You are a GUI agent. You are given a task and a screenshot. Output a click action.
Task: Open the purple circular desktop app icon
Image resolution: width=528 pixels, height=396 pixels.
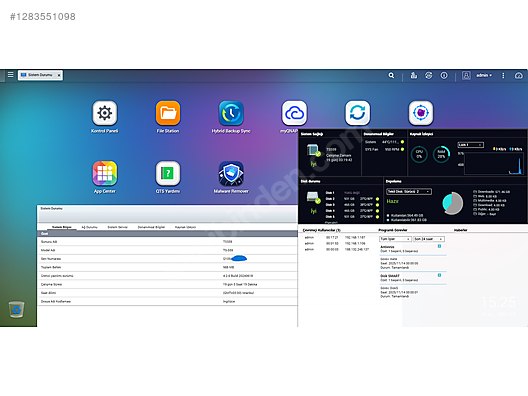[421, 113]
